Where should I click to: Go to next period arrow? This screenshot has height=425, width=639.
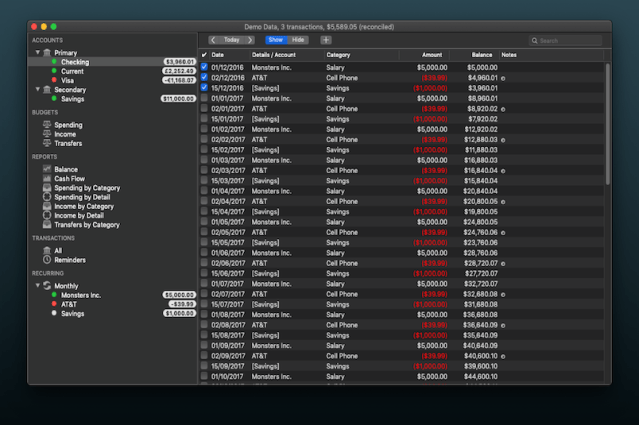[250, 40]
